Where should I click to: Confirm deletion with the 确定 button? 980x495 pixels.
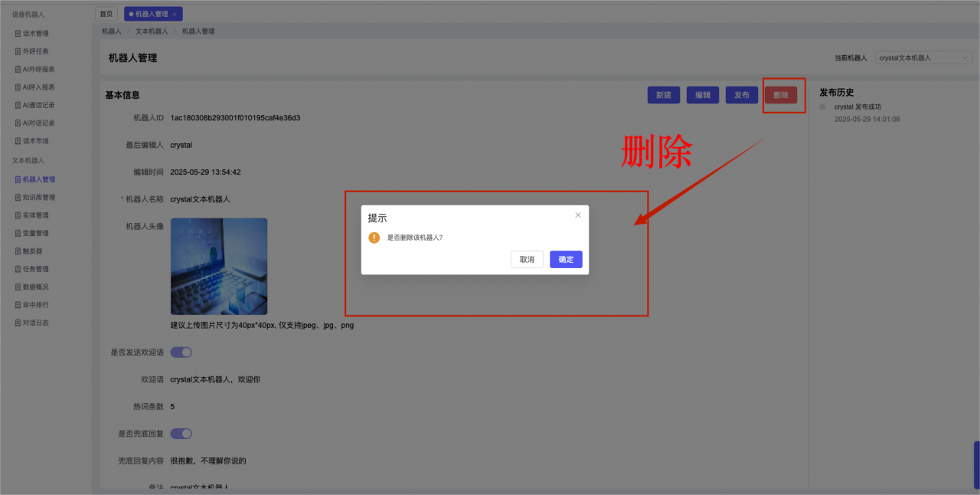(566, 260)
